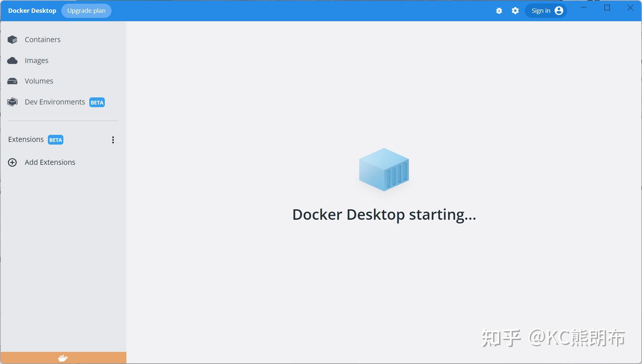Viewport: 642px width, 364px height.
Task: Switch to the Images section
Action: (36, 60)
